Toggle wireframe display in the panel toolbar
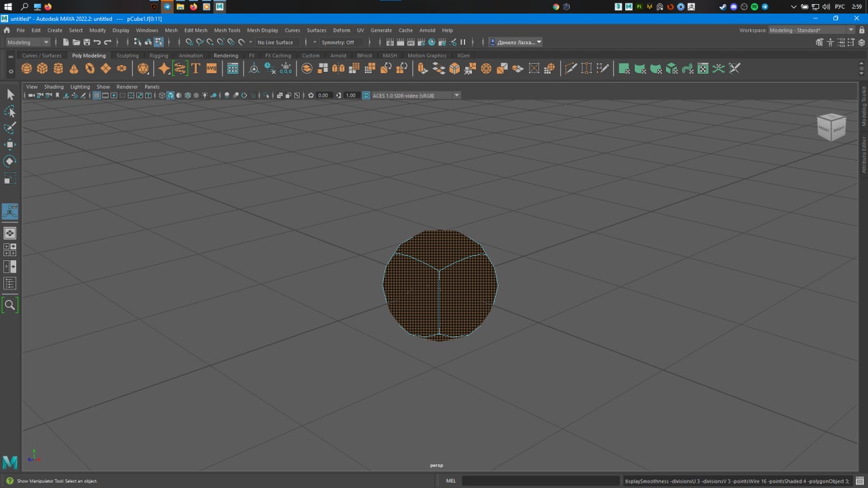Screen dimensions: 868x488 point(161,96)
